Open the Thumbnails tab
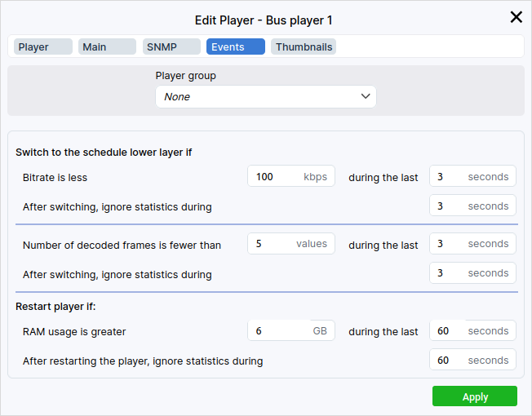The height and width of the screenshot is (416, 532). click(x=304, y=47)
